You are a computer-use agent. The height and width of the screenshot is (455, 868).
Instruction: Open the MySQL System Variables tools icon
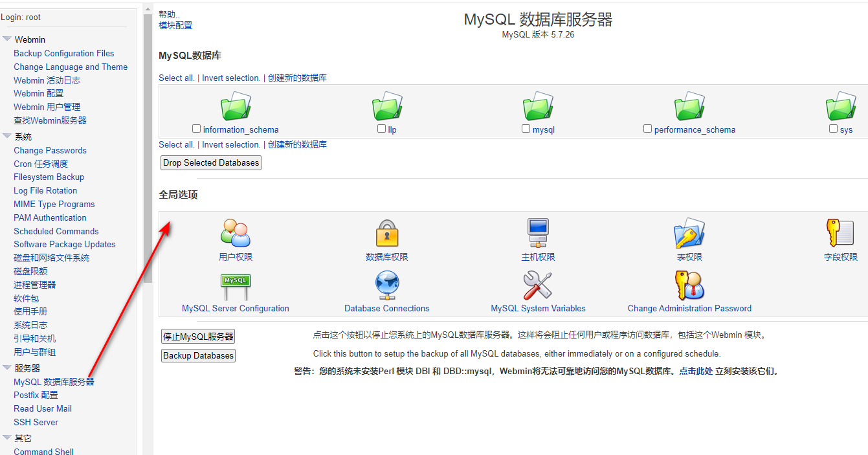(x=538, y=285)
